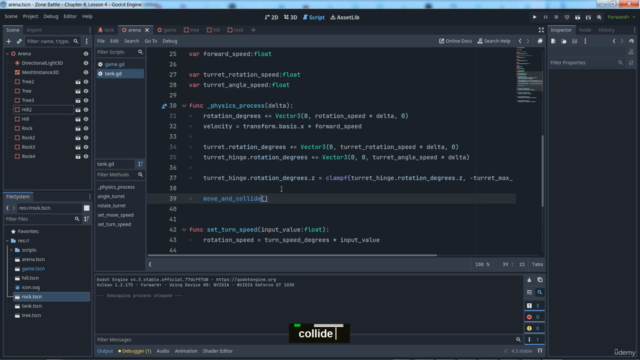This screenshot has height=360, width=640.
Task: Open the Node tab in Inspector
Action: pyautogui.click(x=585, y=30)
